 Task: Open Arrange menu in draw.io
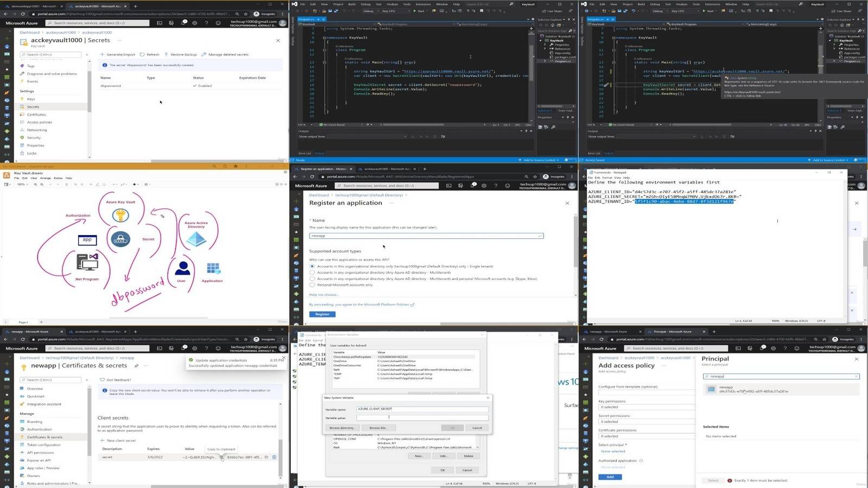45,178
